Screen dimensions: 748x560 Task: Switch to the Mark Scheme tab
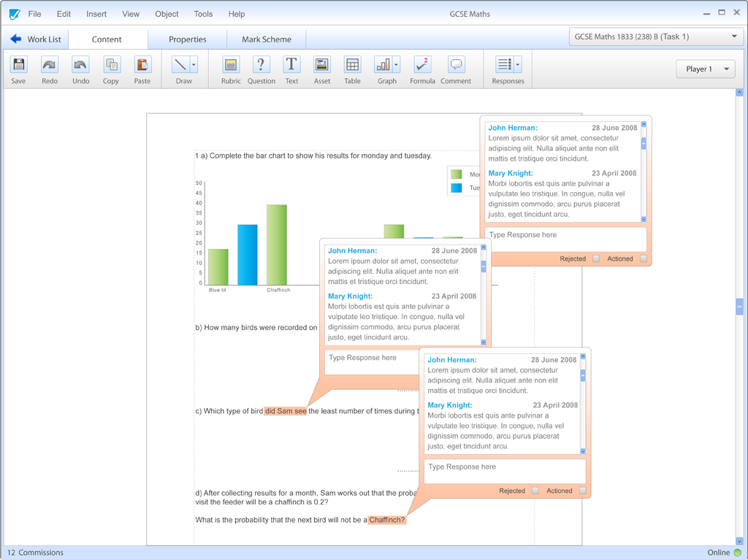pos(267,39)
